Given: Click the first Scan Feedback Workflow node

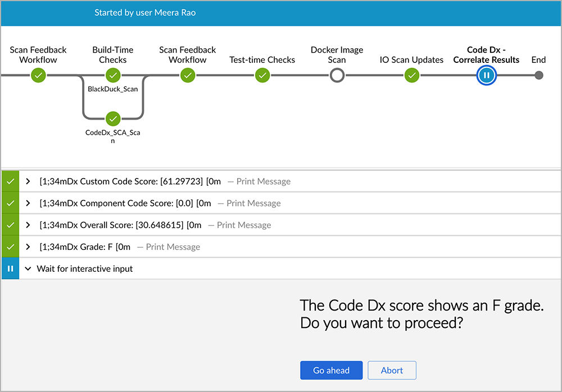Looking at the screenshot, I should tap(38, 75).
